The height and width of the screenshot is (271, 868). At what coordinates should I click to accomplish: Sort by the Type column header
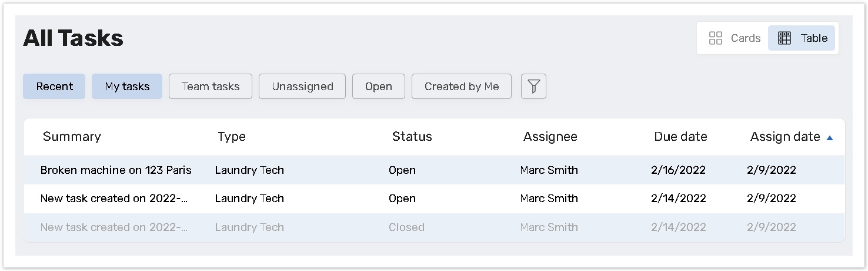232,137
